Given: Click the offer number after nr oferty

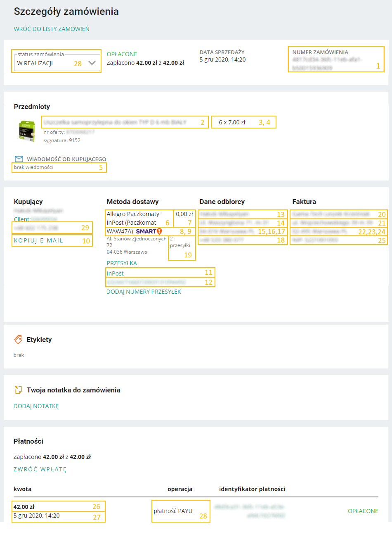Looking at the screenshot, I should [x=80, y=132].
